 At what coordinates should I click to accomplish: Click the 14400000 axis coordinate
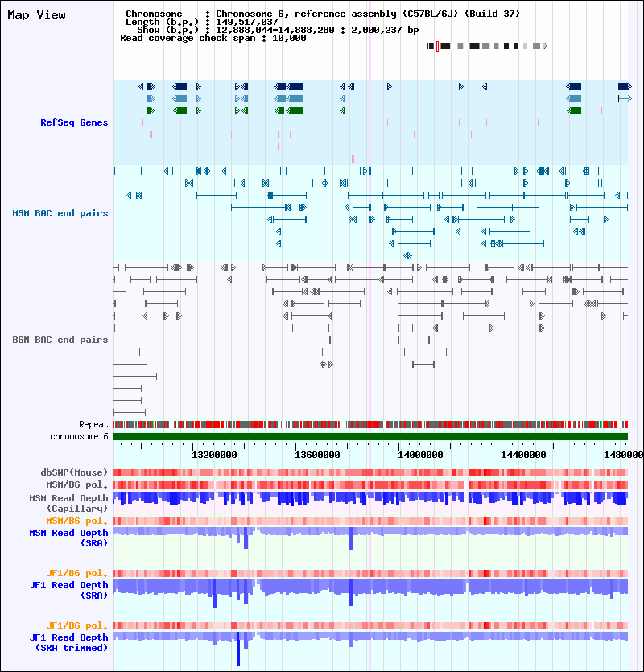coord(523,455)
